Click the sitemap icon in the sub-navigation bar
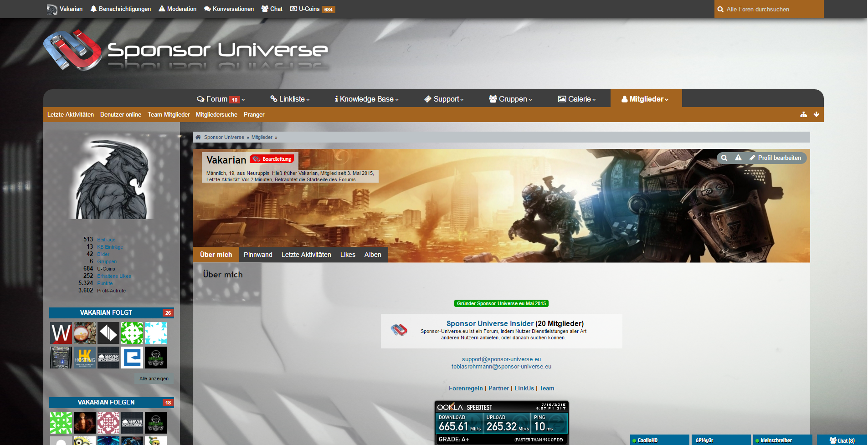The width and height of the screenshot is (868, 445). click(803, 114)
